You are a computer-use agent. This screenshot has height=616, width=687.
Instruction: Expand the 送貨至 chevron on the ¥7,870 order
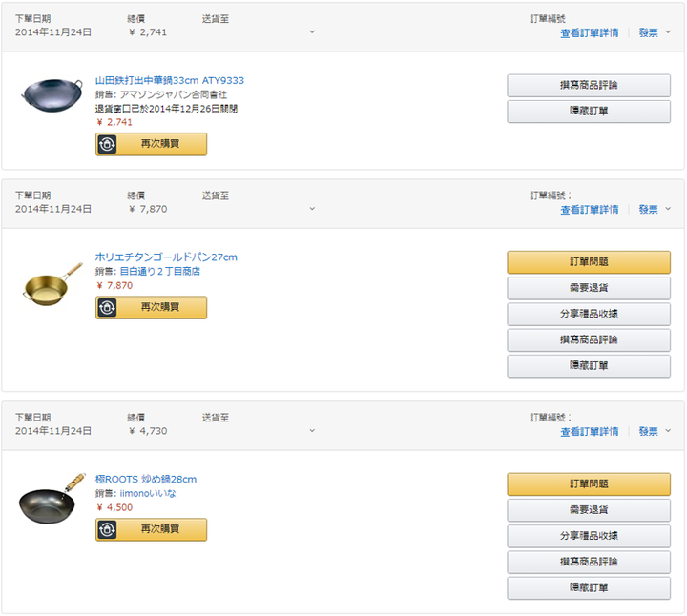[312, 209]
